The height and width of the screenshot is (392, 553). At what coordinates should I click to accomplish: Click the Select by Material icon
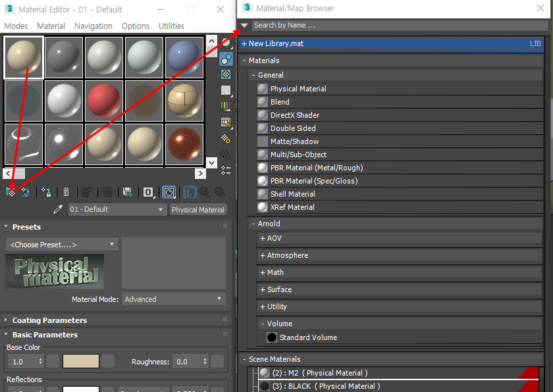pyautogui.click(x=226, y=155)
